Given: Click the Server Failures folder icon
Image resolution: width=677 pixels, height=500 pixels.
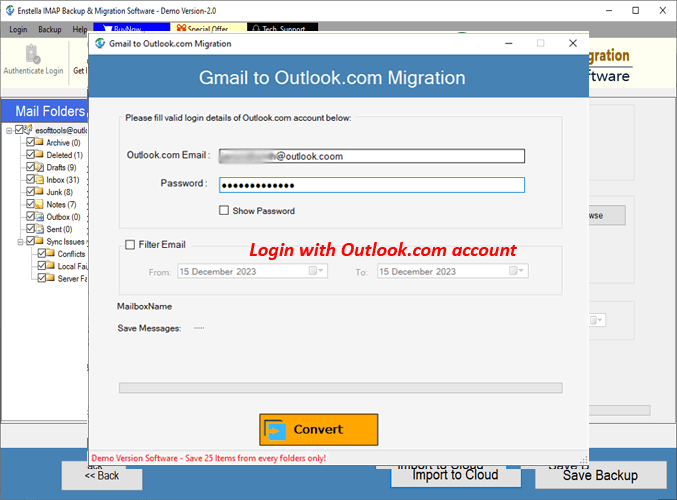Looking at the screenshot, I should coord(50,278).
